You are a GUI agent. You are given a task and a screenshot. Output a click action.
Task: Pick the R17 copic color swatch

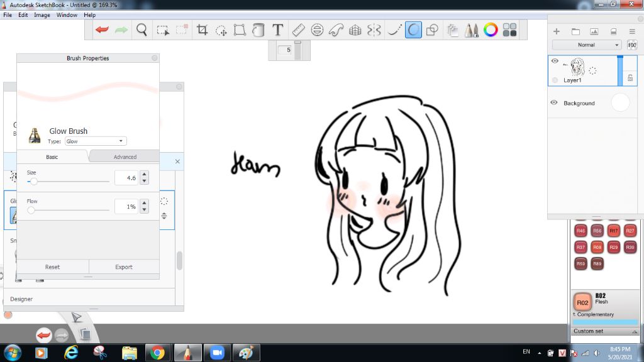click(613, 231)
